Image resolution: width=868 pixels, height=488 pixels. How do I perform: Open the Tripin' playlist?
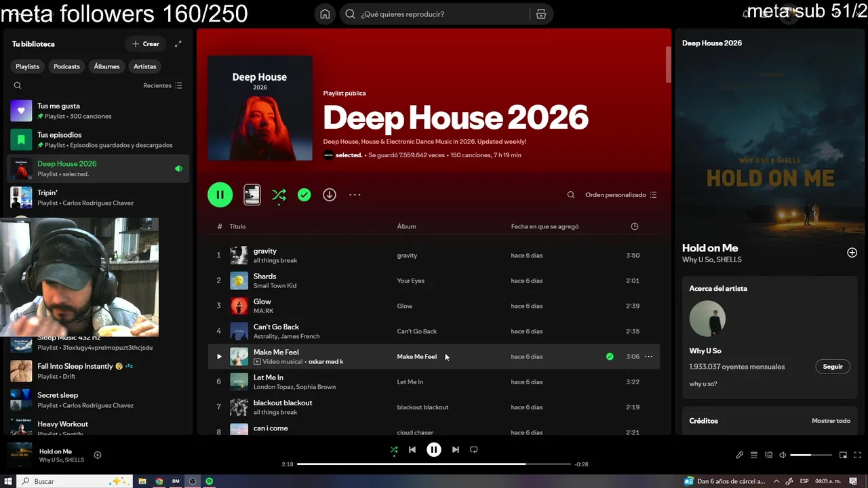pos(98,197)
